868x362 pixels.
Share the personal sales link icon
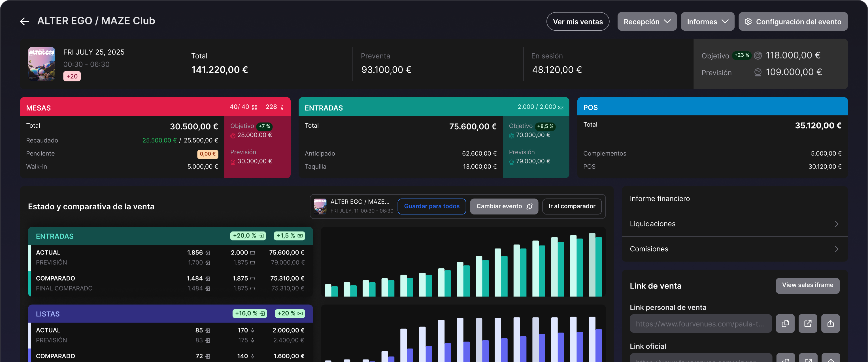point(830,323)
